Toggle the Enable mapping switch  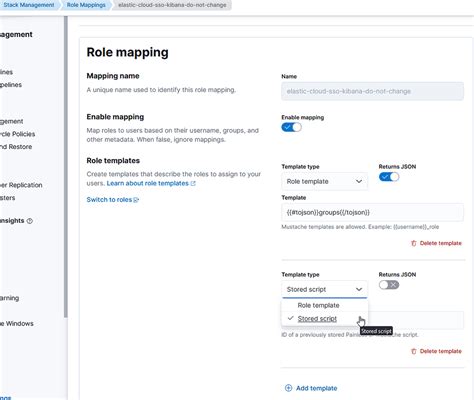pyautogui.click(x=291, y=127)
